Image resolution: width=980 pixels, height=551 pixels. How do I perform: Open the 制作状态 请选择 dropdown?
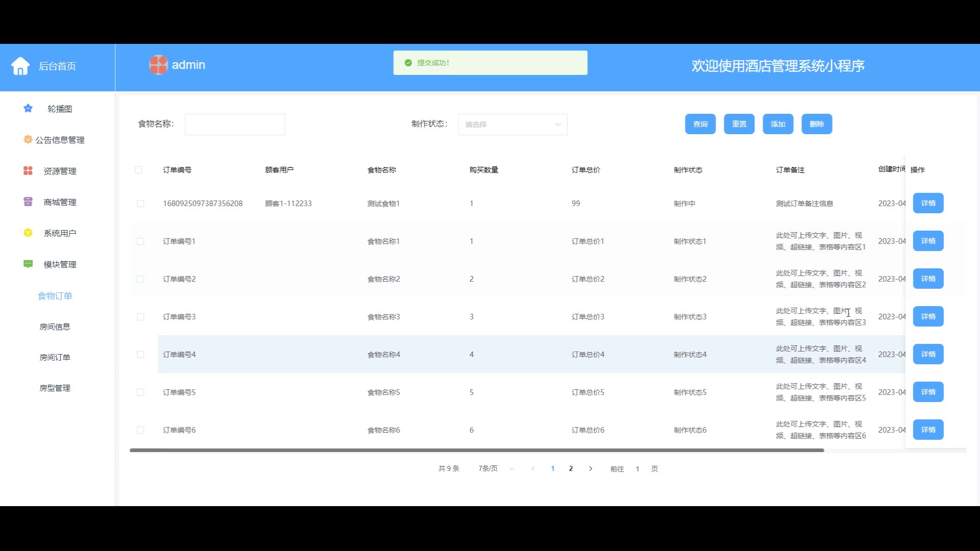[x=512, y=124]
